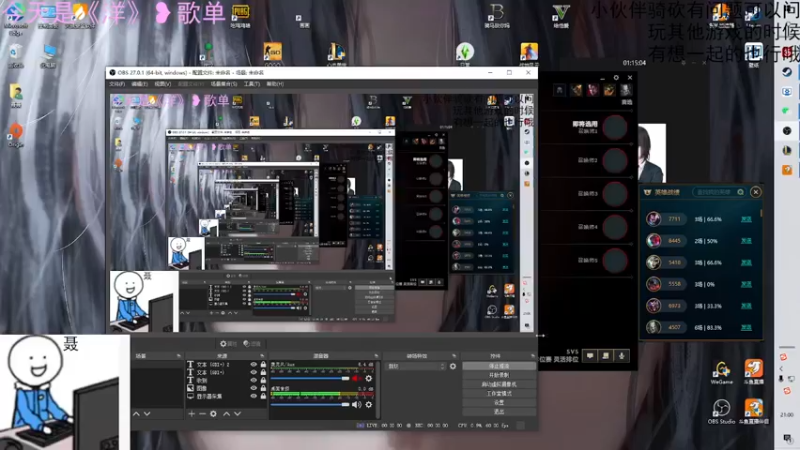
Task: Pop out the Audio Mixer dock panel
Action: pos(376,356)
